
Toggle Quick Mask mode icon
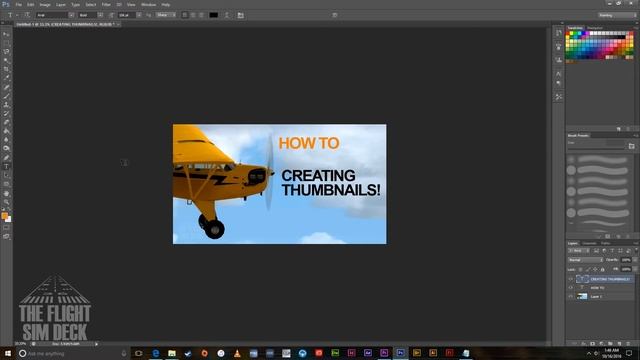6,228
